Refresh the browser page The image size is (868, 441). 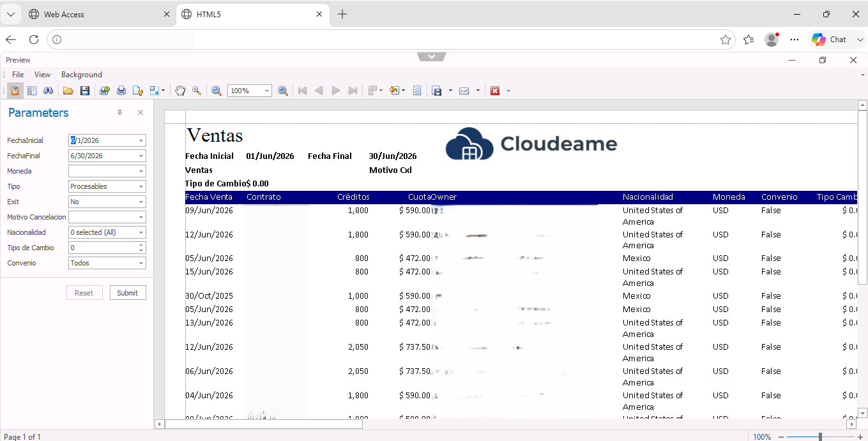click(x=34, y=40)
